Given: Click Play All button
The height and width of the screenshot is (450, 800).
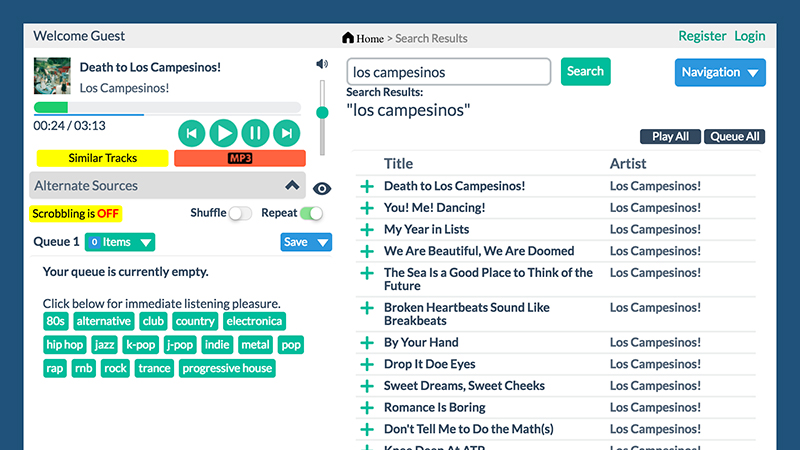Looking at the screenshot, I should click(x=670, y=136).
